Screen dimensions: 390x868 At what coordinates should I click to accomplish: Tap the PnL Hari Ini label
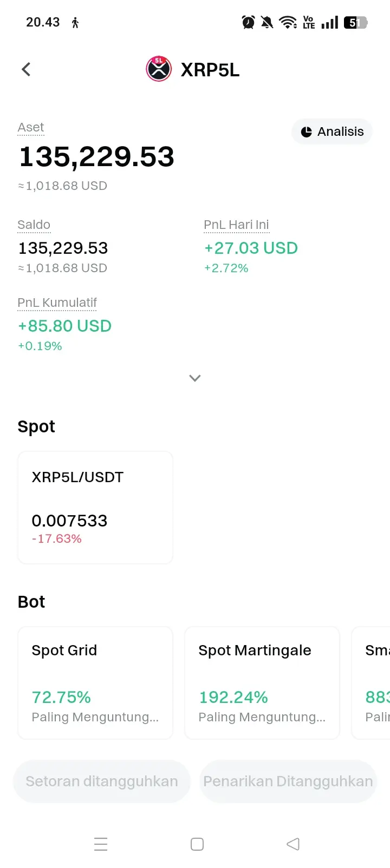tap(236, 225)
